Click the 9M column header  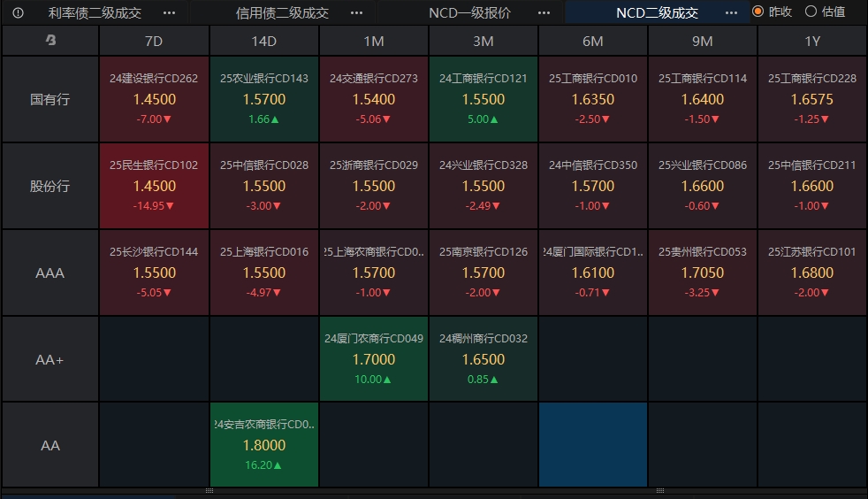703,41
